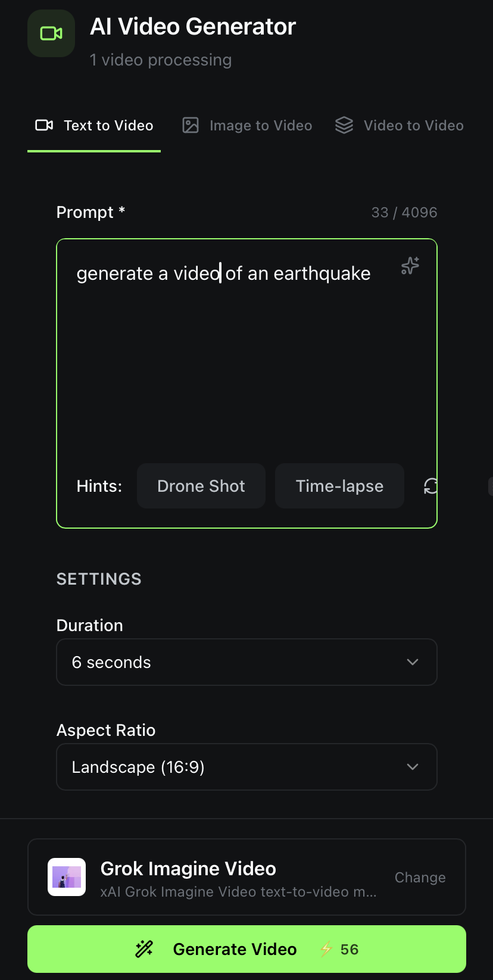Expand the Aspect Ratio dropdown
493x980 pixels.
246,767
